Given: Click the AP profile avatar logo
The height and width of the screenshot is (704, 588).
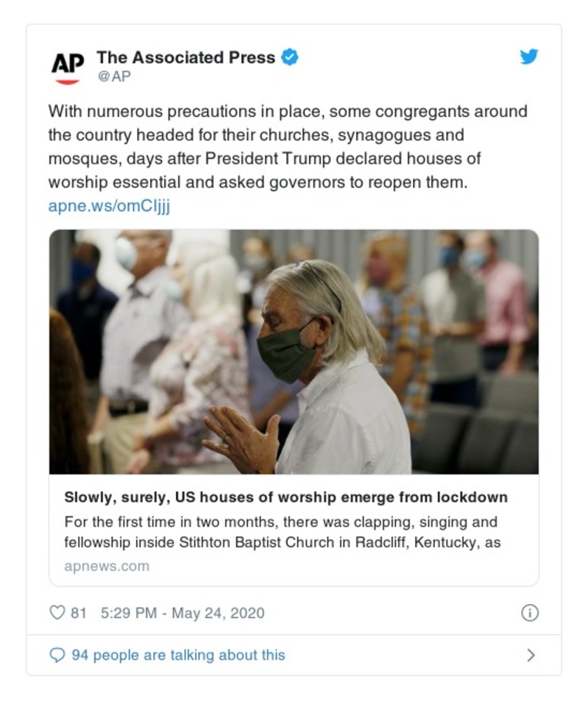Looking at the screenshot, I should point(67,62).
